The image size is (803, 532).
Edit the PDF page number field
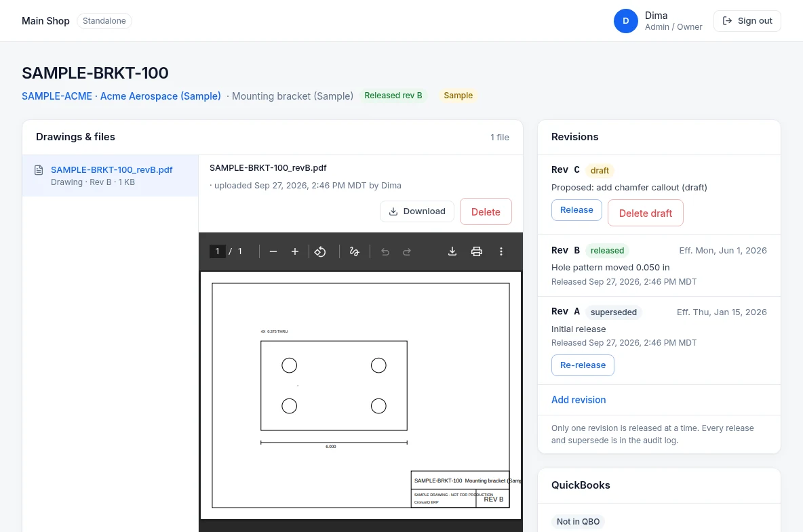[217, 251]
